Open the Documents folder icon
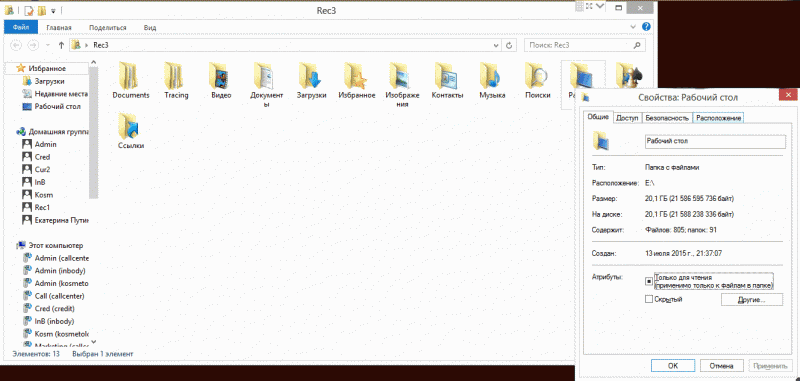The width and height of the screenshot is (800, 381). pyautogui.click(x=131, y=75)
